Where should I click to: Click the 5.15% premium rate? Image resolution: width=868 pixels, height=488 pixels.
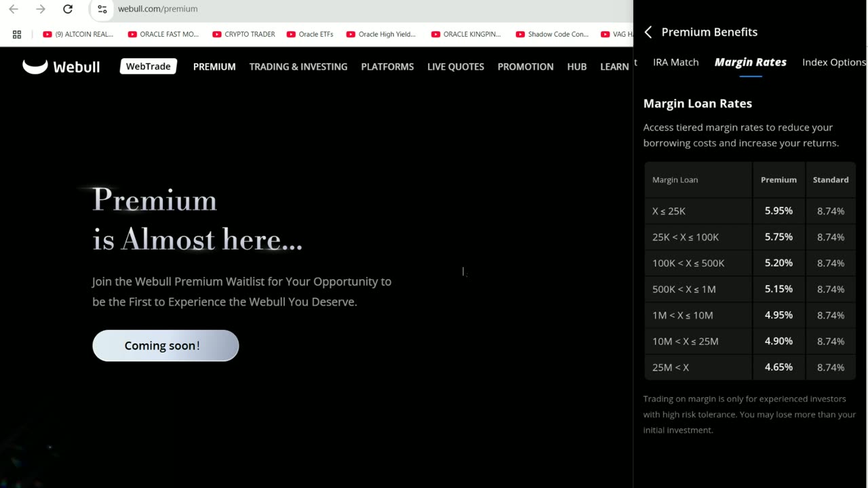coord(778,289)
